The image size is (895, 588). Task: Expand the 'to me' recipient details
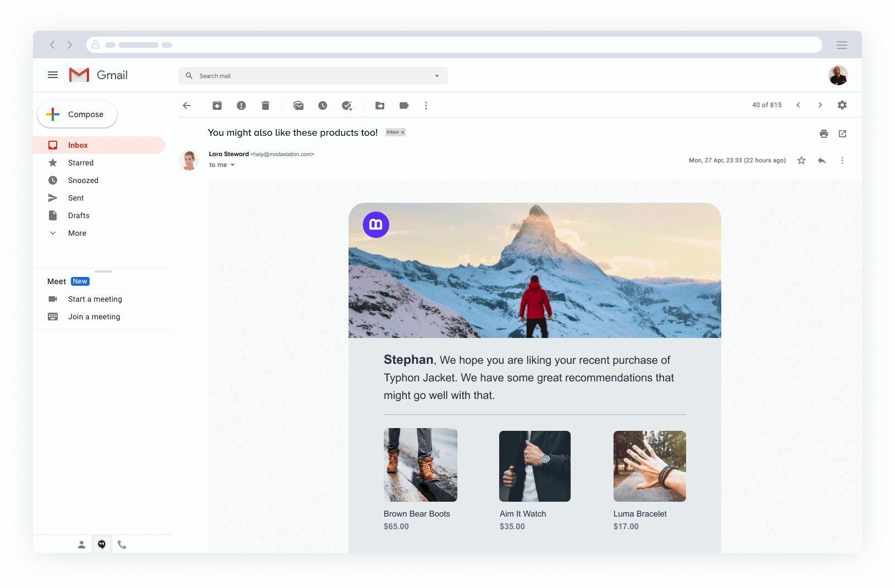233,165
